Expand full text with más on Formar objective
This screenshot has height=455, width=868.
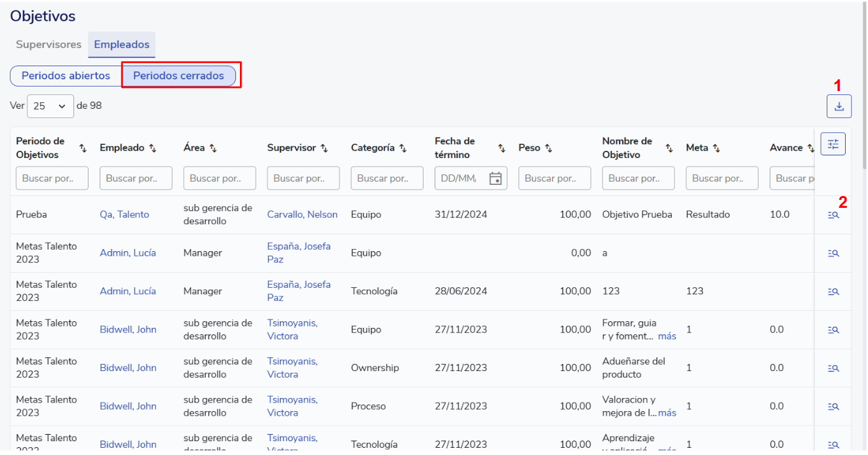(x=667, y=336)
